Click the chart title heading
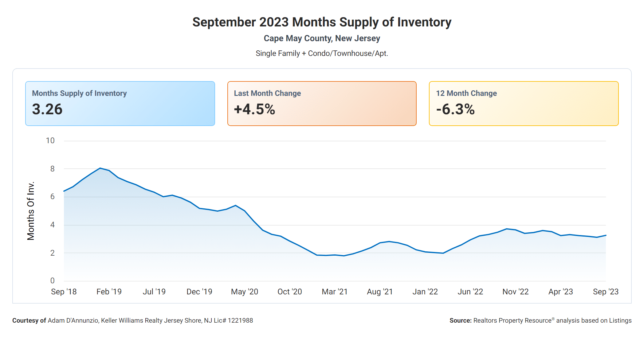The image size is (644, 338). click(322, 22)
